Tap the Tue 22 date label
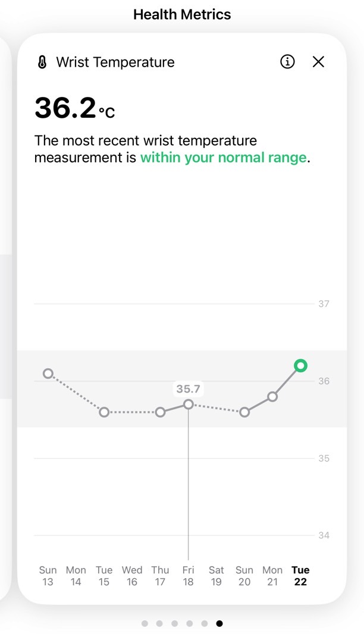This screenshot has height=634, width=364. [300, 576]
